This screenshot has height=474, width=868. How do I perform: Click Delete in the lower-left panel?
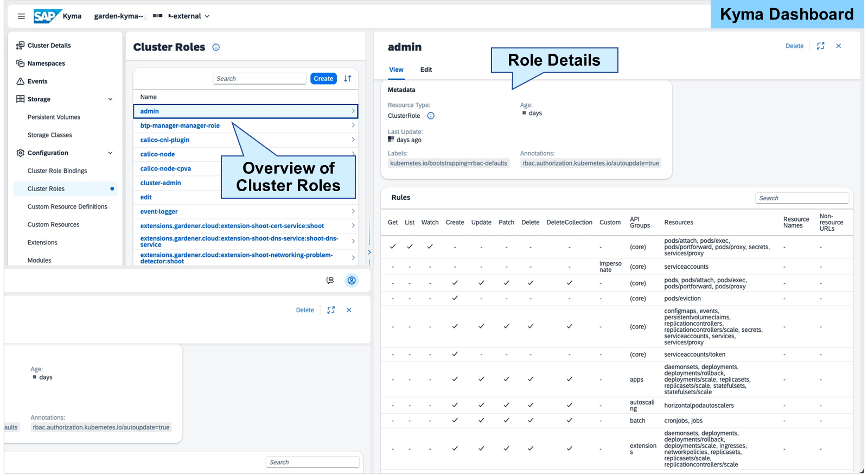coord(305,310)
